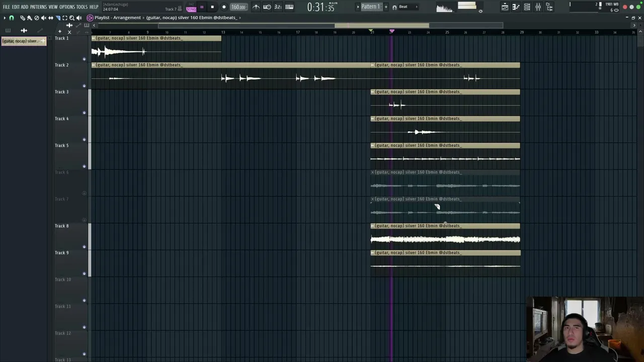Click the green start marker at bar 21

[371, 32]
